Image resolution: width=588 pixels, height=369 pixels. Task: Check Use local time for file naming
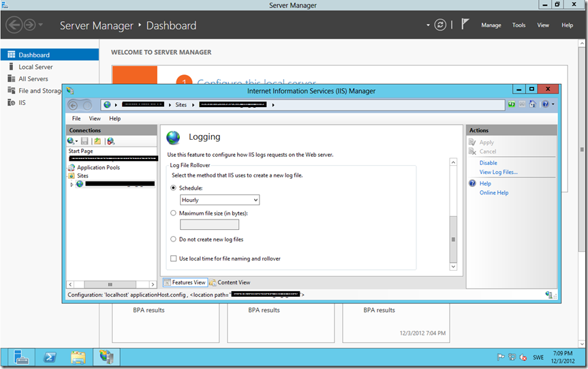click(x=173, y=259)
